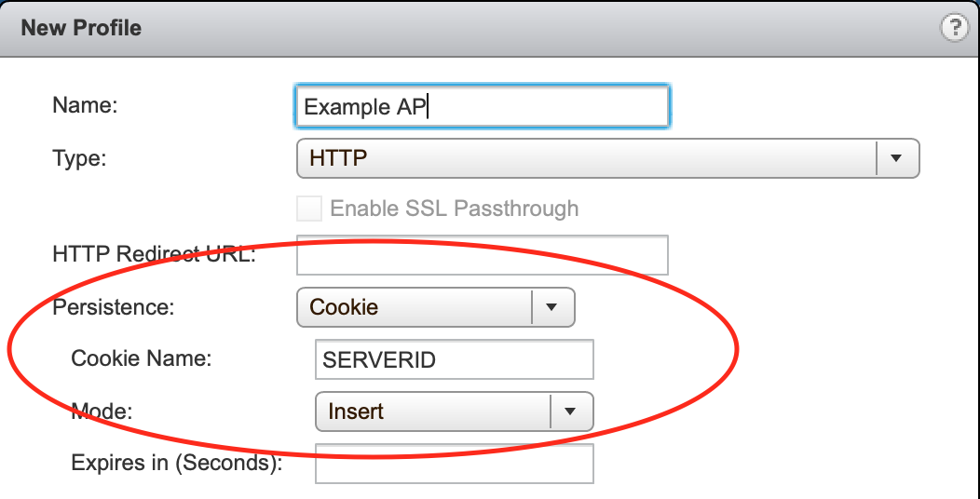Click the Cookie value in Persistence combo
This screenshot has width=980, height=499.
(x=345, y=306)
